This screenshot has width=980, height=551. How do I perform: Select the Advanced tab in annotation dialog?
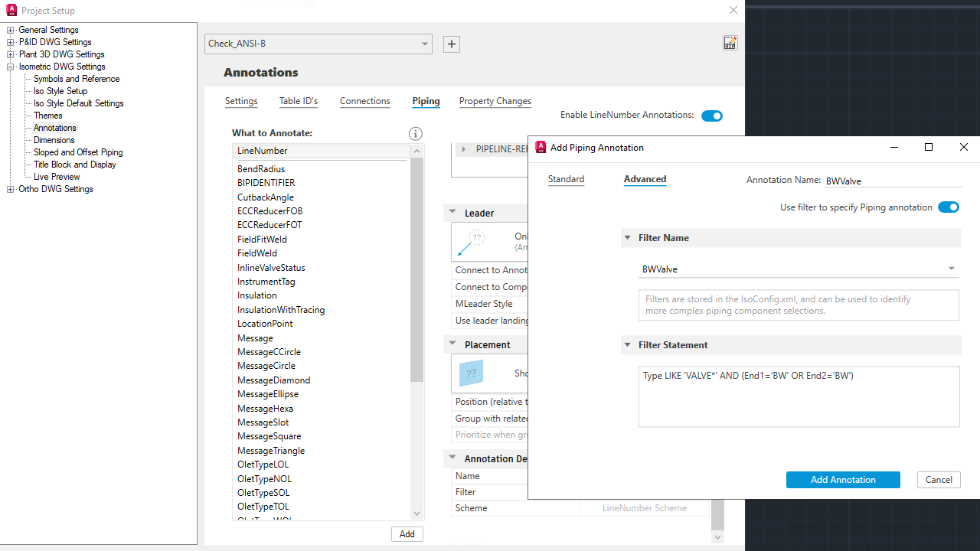point(645,179)
